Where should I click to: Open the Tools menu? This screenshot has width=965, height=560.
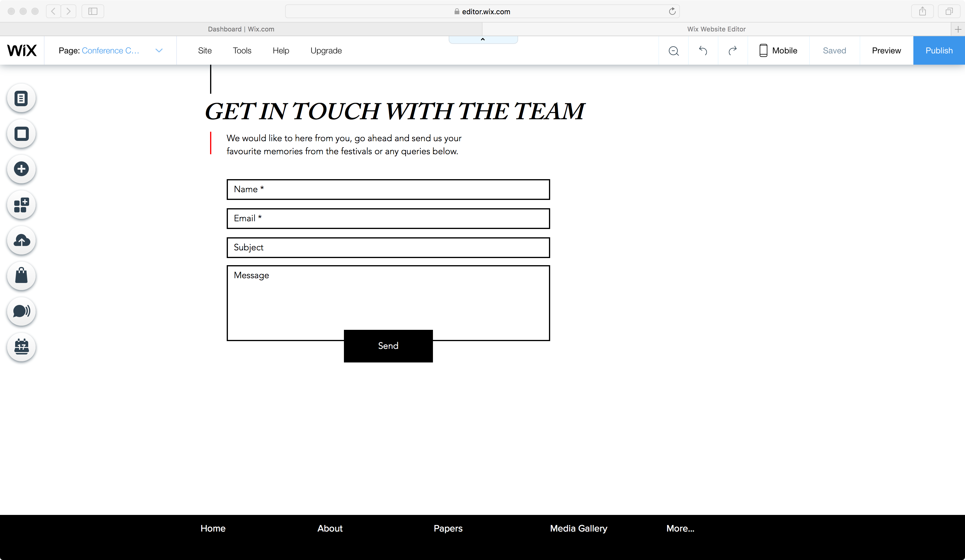click(x=242, y=50)
